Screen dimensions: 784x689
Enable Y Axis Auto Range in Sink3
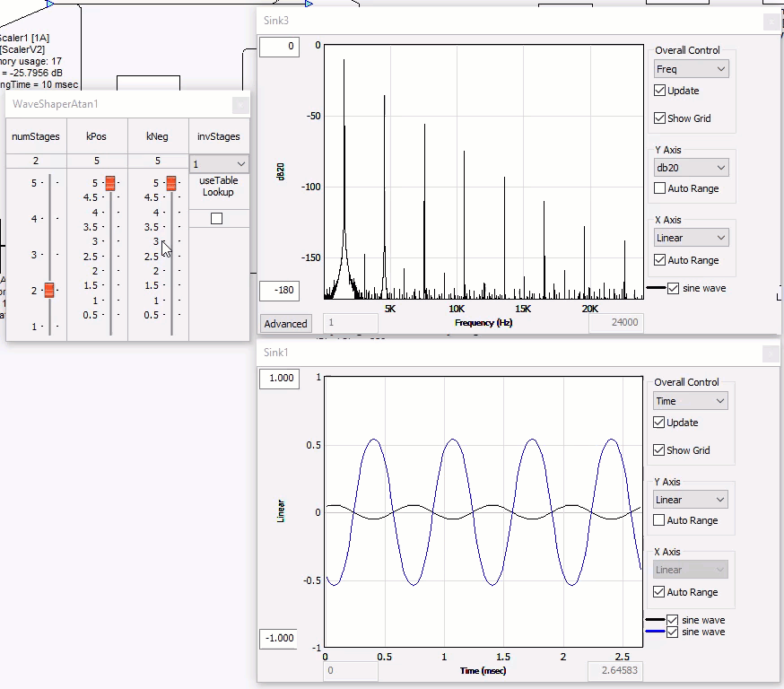tap(660, 188)
